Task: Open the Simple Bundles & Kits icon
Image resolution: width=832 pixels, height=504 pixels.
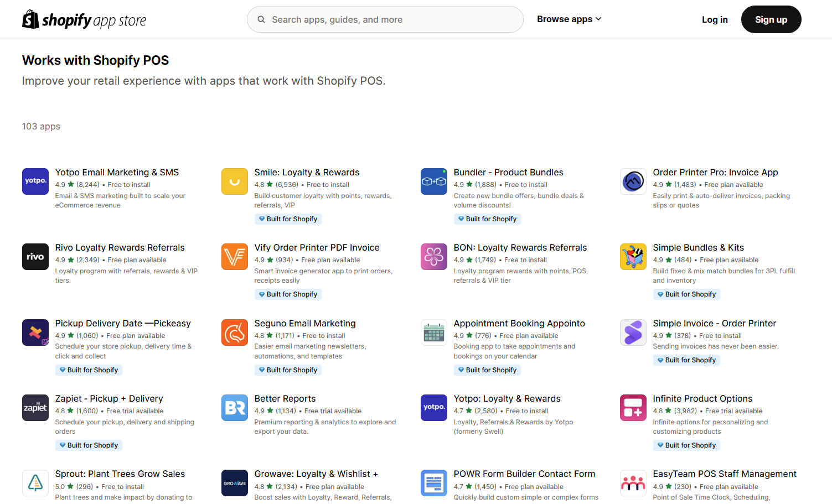Action: [633, 257]
